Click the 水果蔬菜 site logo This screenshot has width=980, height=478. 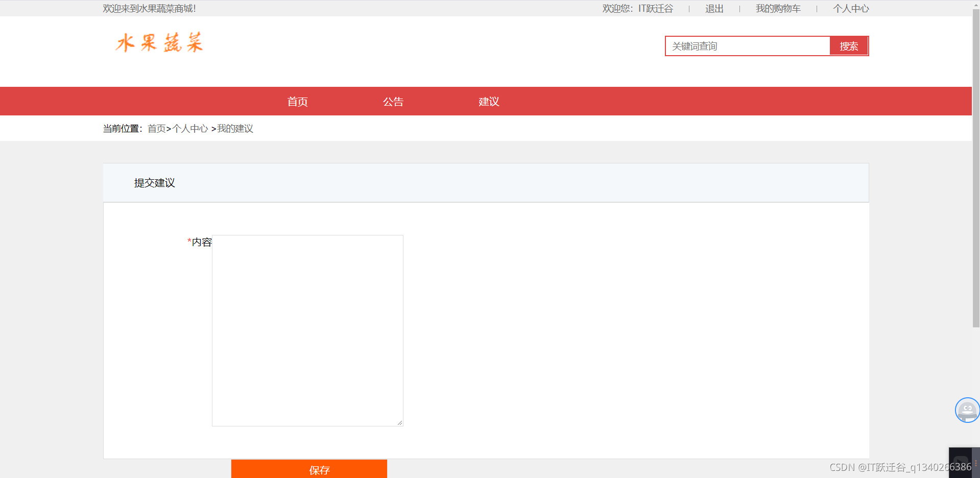[159, 43]
